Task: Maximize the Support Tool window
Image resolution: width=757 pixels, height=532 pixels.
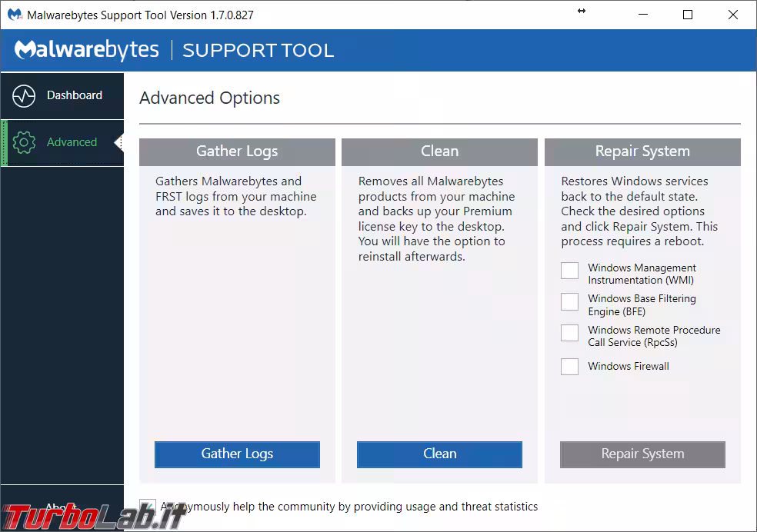Action: (x=688, y=15)
